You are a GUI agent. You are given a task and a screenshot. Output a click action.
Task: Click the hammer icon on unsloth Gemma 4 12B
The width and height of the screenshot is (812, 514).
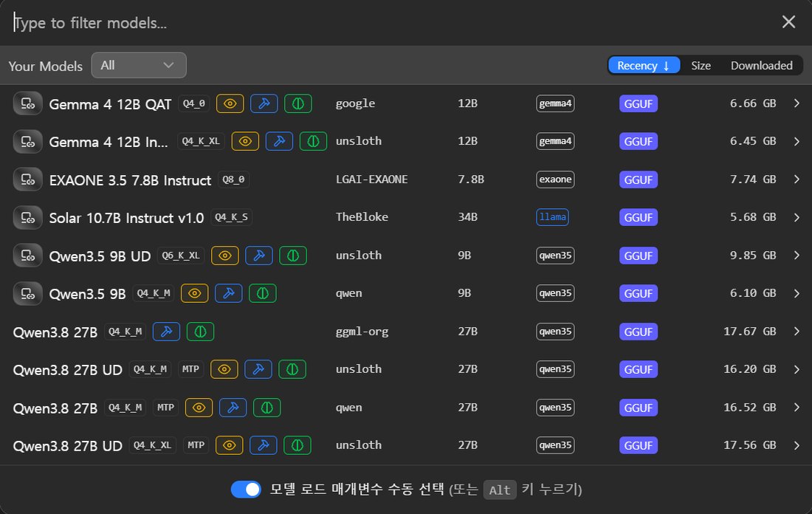[279, 141]
